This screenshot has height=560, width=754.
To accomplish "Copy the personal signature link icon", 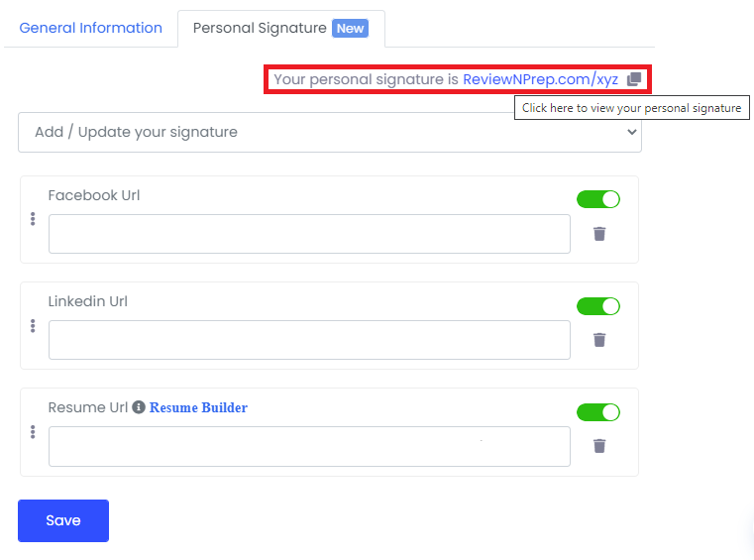I will coord(634,79).
